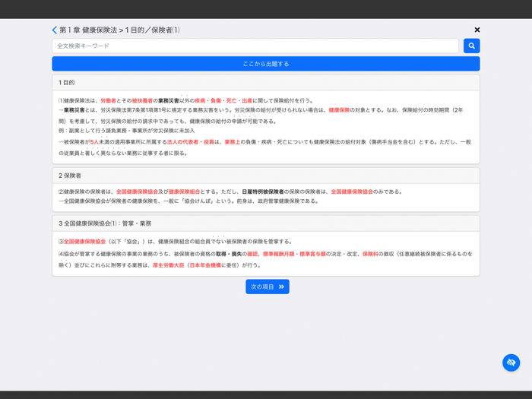Click the red word 被扶養者 in section 1
This screenshot has height=399, width=532.
142,101
